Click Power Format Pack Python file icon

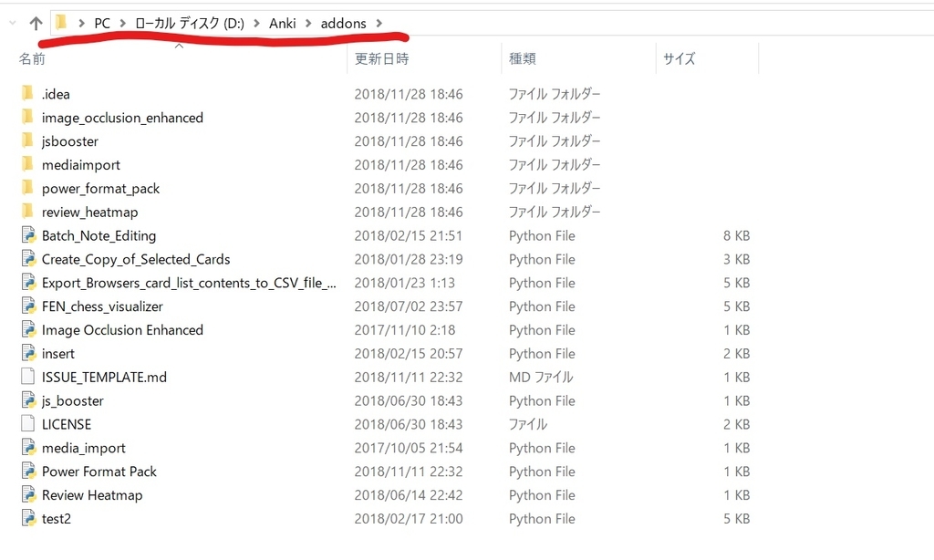28,472
